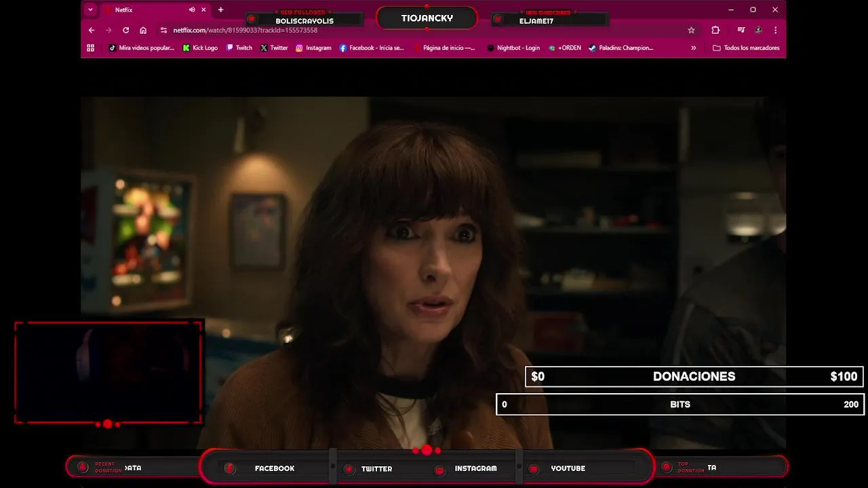Go back to the previous page
Screen dimensions: 868x488
click(x=92, y=30)
